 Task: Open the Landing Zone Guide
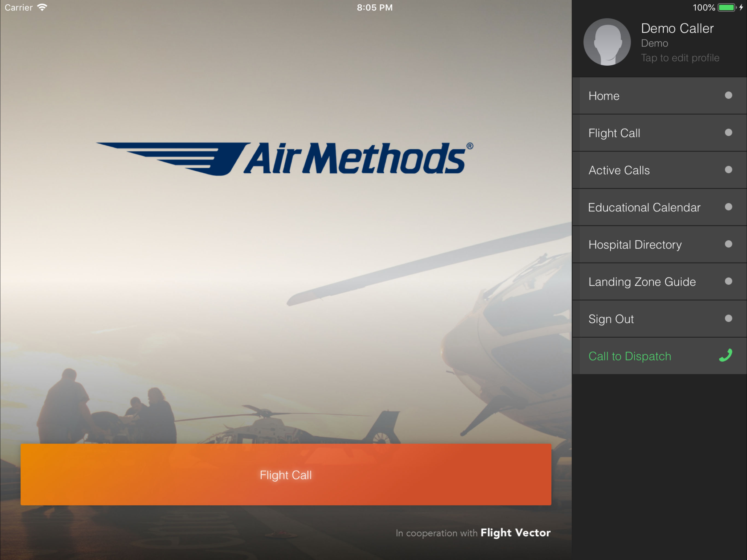642,282
